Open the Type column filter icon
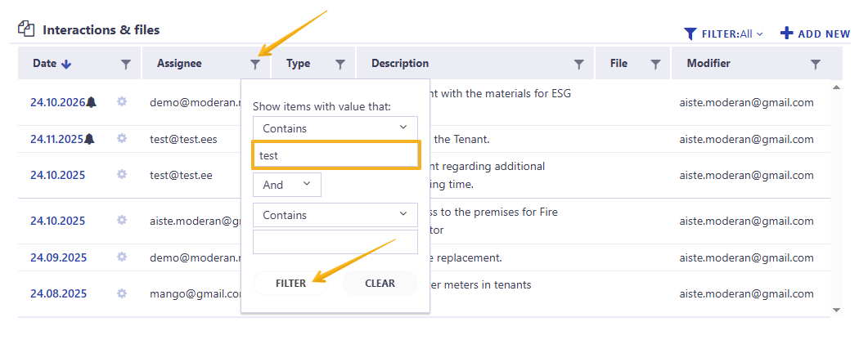The image size is (868, 340). [340, 64]
